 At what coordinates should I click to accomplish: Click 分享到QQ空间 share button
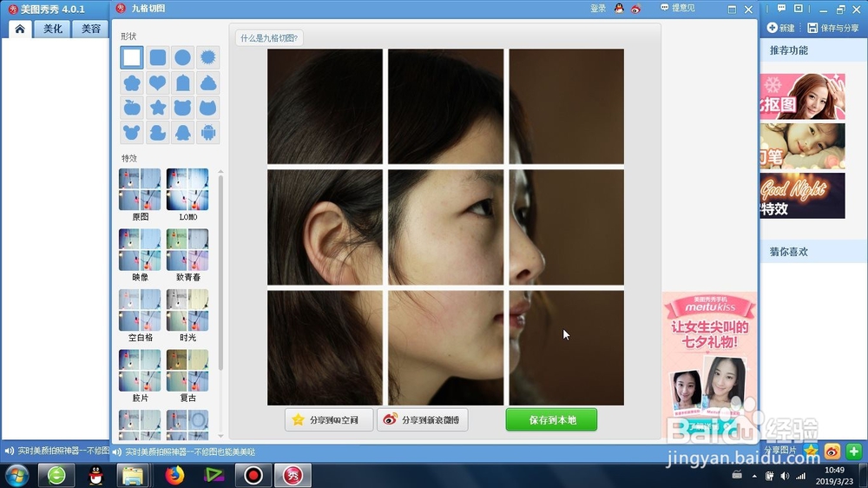(x=329, y=420)
